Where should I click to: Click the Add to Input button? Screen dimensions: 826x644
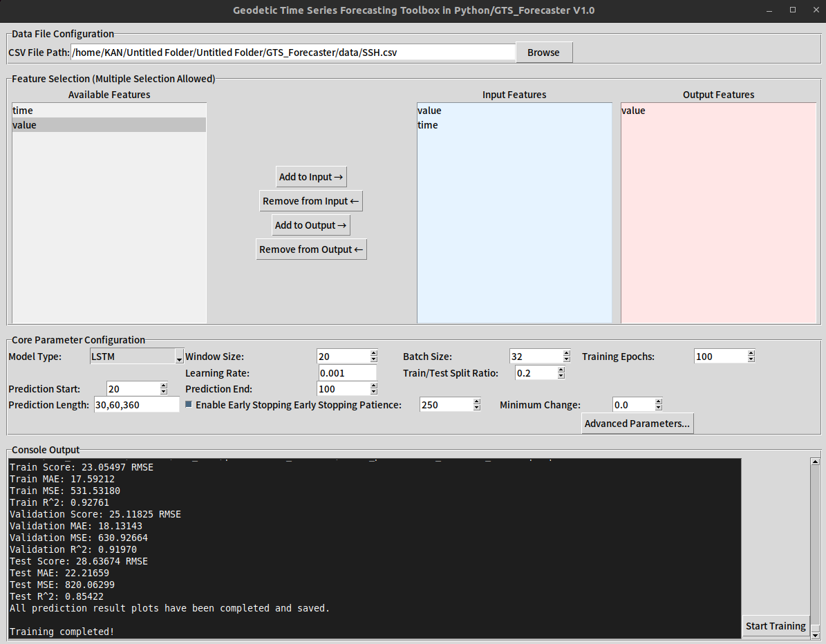[311, 177]
